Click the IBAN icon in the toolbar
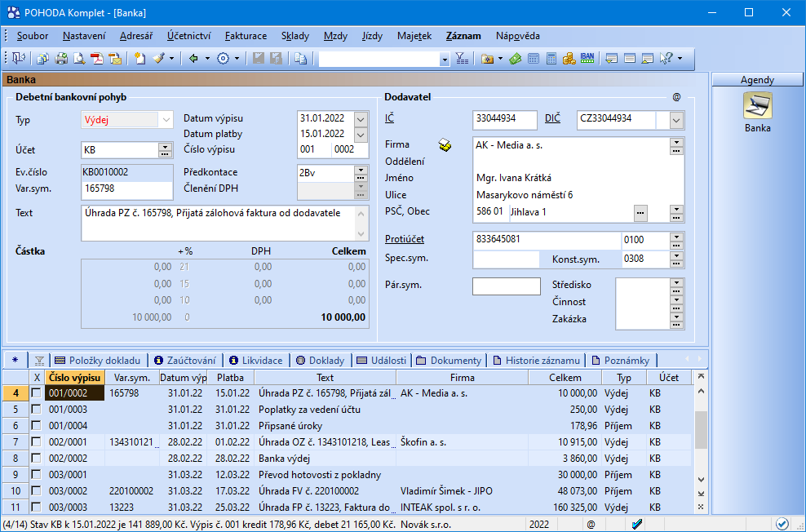The width and height of the screenshot is (806, 532). 587,59
